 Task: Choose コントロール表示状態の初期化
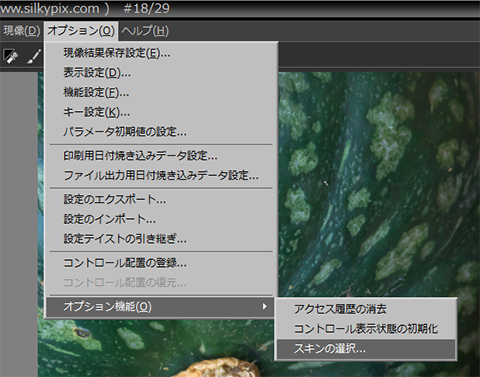[x=366, y=329]
